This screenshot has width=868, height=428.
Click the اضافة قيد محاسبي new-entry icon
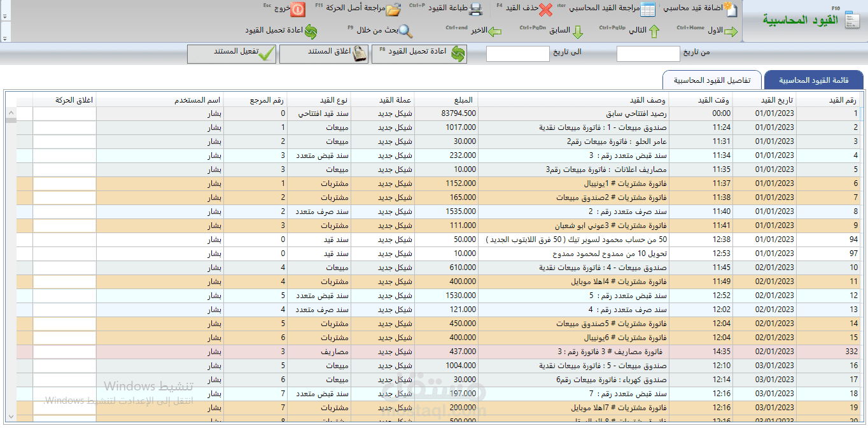[x=731, y=10]
